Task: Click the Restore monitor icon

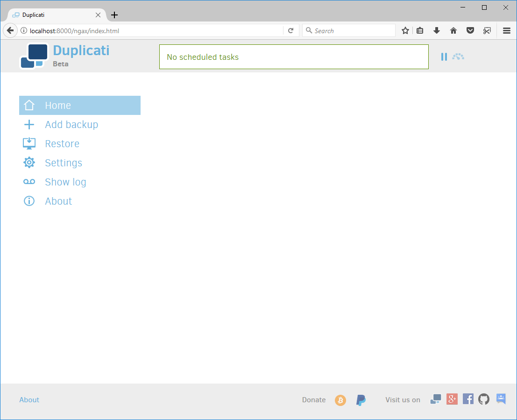Action: pos(29,143)
